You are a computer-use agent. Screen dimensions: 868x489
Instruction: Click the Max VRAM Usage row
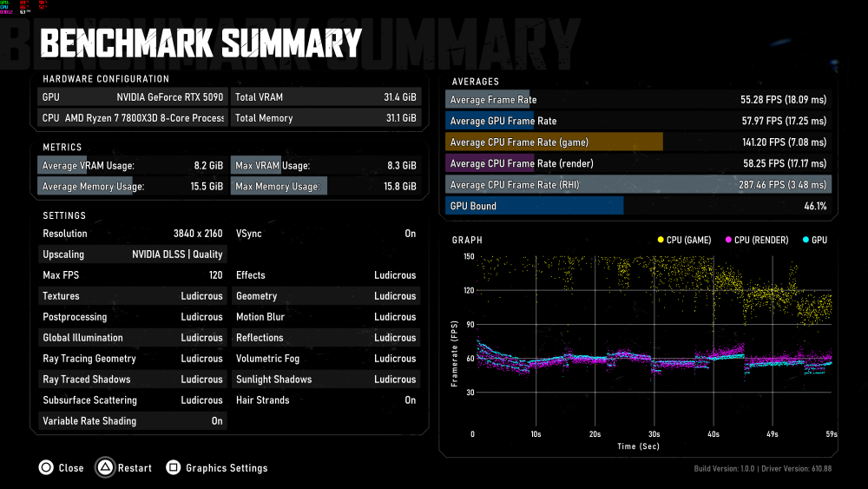(325, 166)
